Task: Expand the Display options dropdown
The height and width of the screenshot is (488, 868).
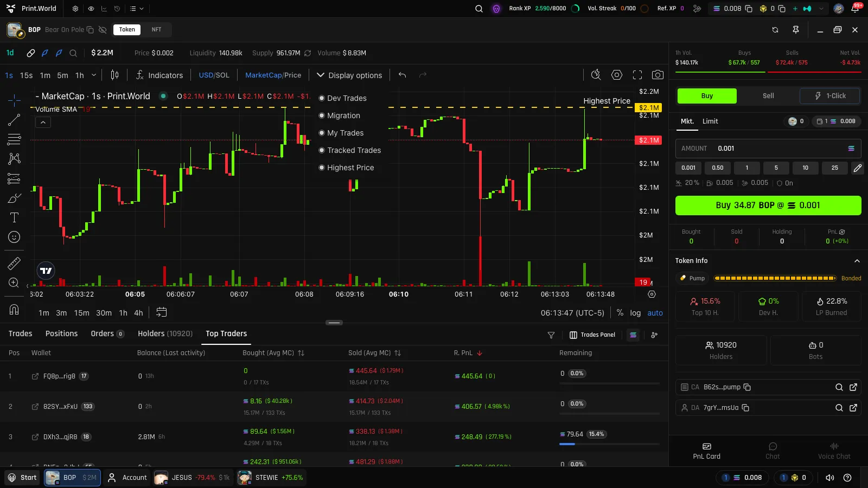Action: pos(349,75)
